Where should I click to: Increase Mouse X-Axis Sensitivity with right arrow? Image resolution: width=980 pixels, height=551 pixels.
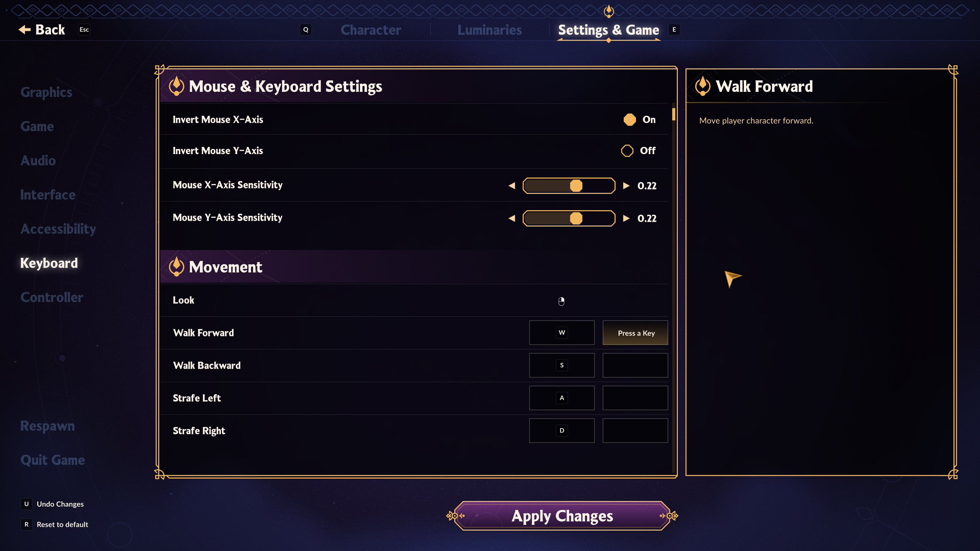(x=626, y=186)
